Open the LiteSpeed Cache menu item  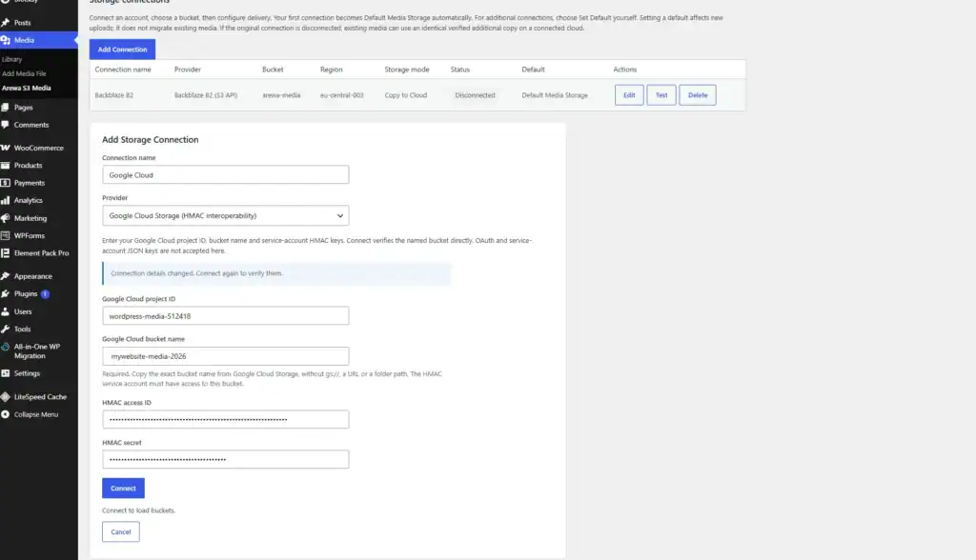38,396
